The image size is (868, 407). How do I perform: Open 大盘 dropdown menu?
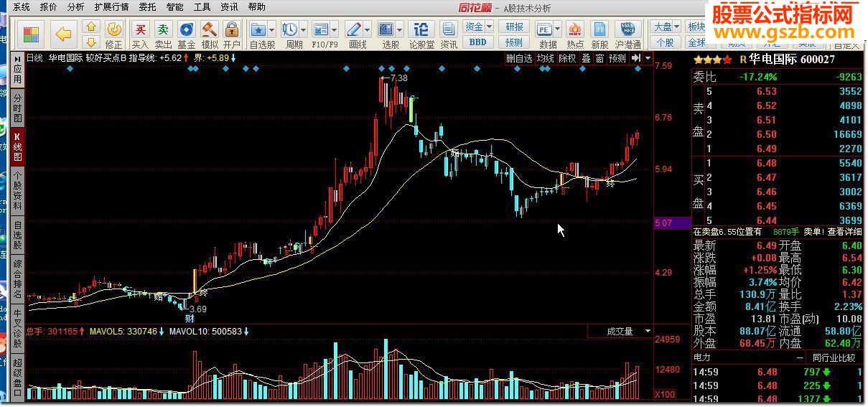coord(666,27)
